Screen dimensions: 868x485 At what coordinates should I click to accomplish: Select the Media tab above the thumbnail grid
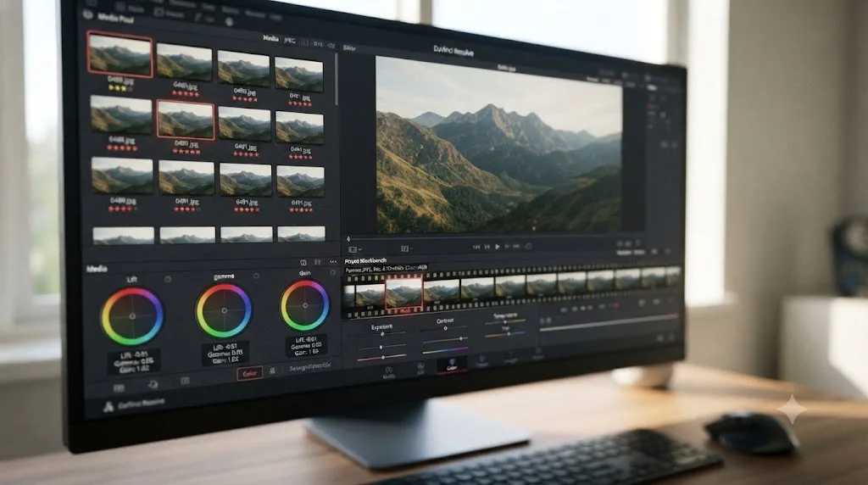pos(270,38)
